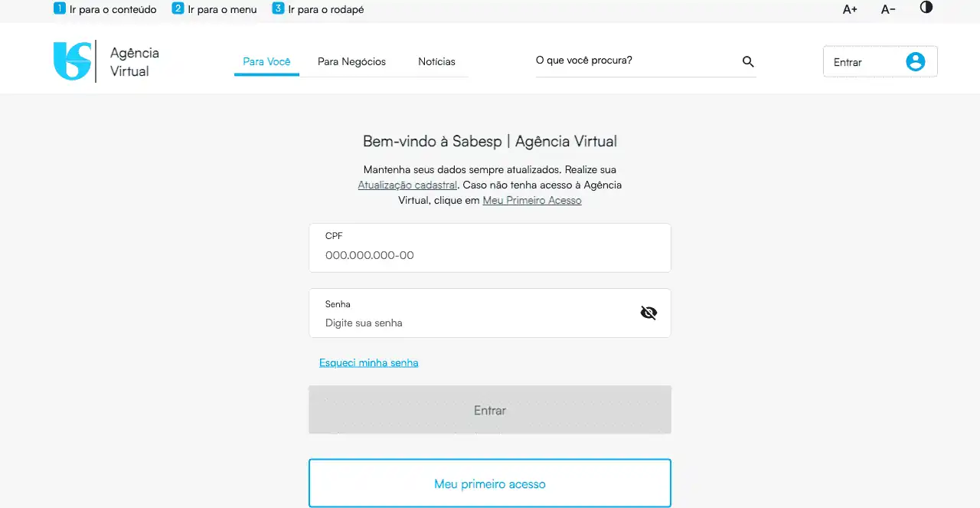Click Meu primeiro acesso button
The height and width of the screenshot is (508, 980).
pos(490,483)
